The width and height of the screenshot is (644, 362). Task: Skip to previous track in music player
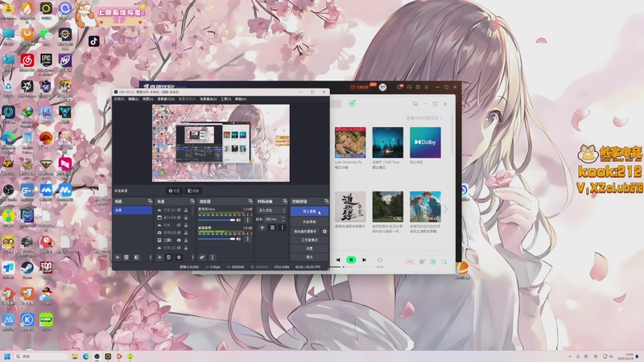point(338,260)
